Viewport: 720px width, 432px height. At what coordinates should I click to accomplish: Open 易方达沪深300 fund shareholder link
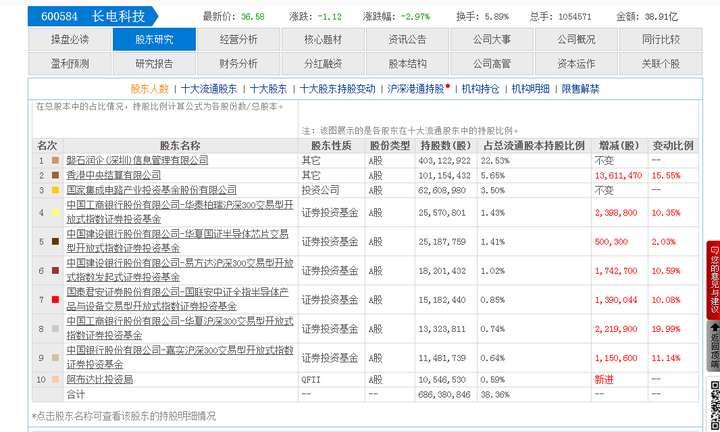180,270
